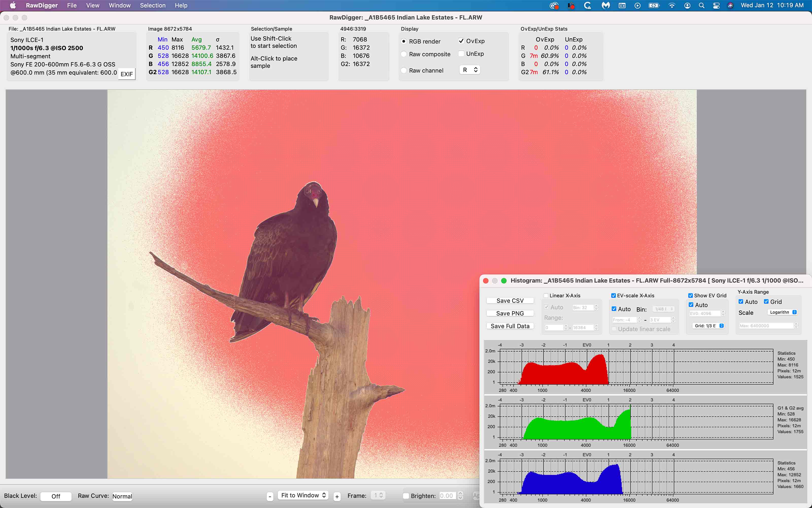
Task: Toggle Show EV Grid checkbox
Action: [690, 296]
